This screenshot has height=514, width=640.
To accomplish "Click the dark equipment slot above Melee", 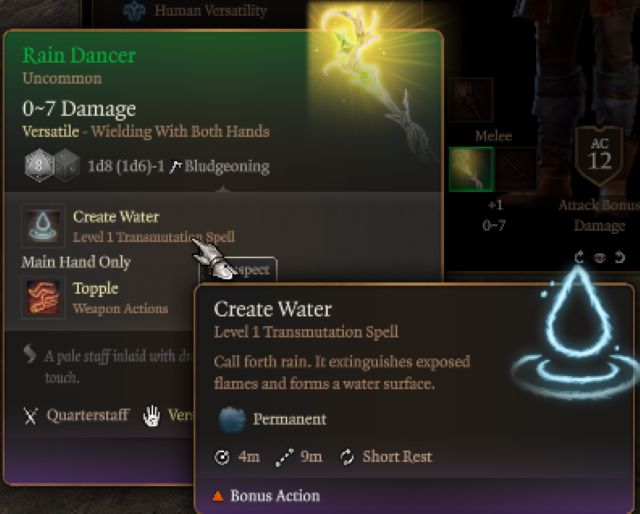I will click(471, 100).
